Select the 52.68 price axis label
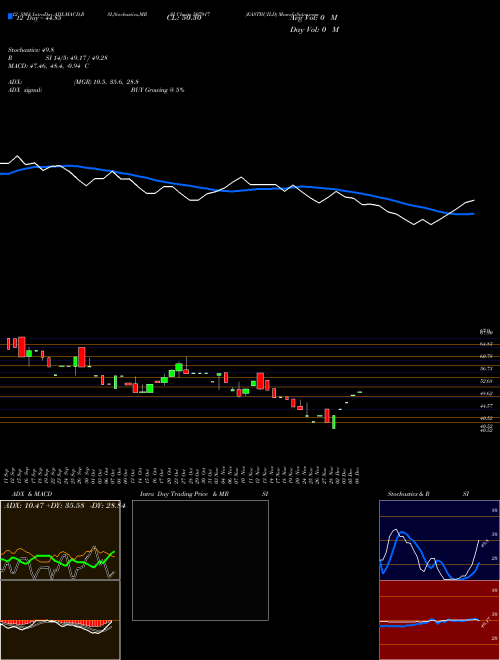Viewport: 500px width, 660px height. 486,381
